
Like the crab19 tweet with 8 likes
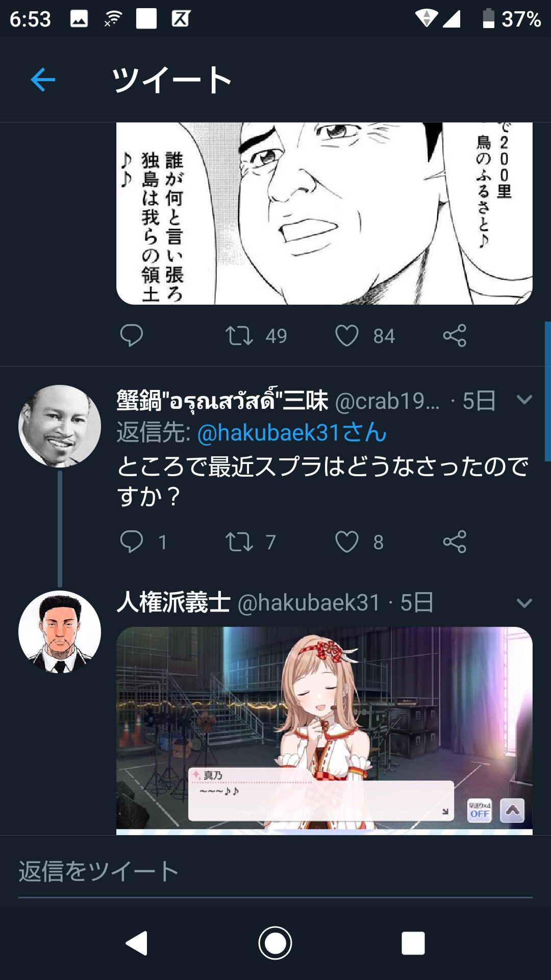[x=347, y=542]
